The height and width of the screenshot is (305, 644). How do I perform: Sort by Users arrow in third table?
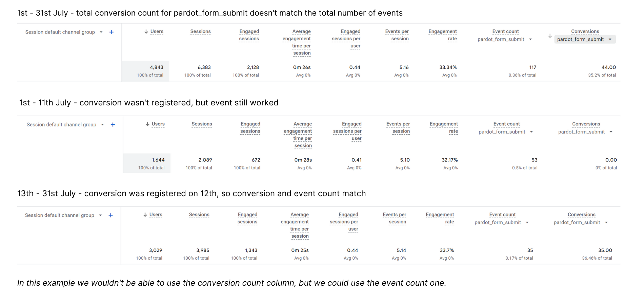[145, 215]
